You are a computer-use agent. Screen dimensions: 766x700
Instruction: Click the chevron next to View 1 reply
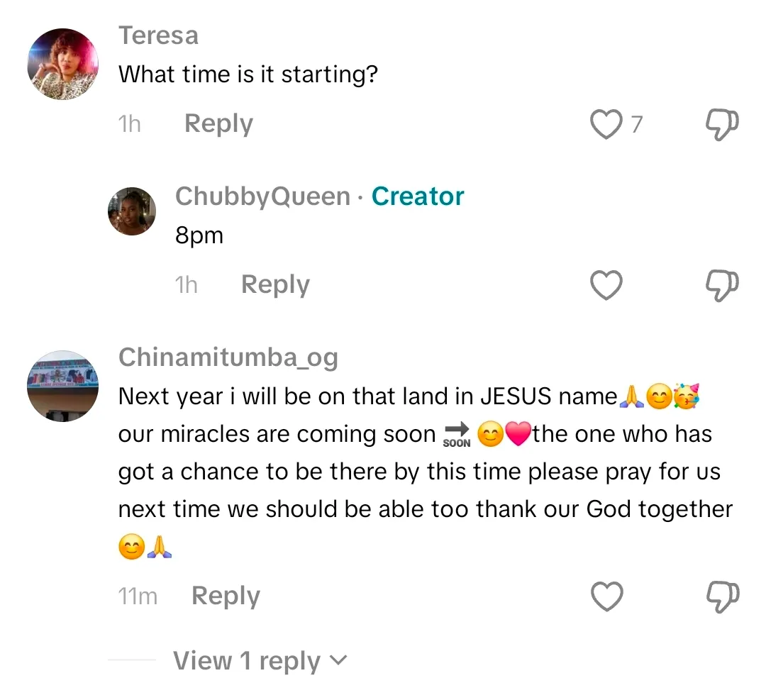[x=339, y=661]
